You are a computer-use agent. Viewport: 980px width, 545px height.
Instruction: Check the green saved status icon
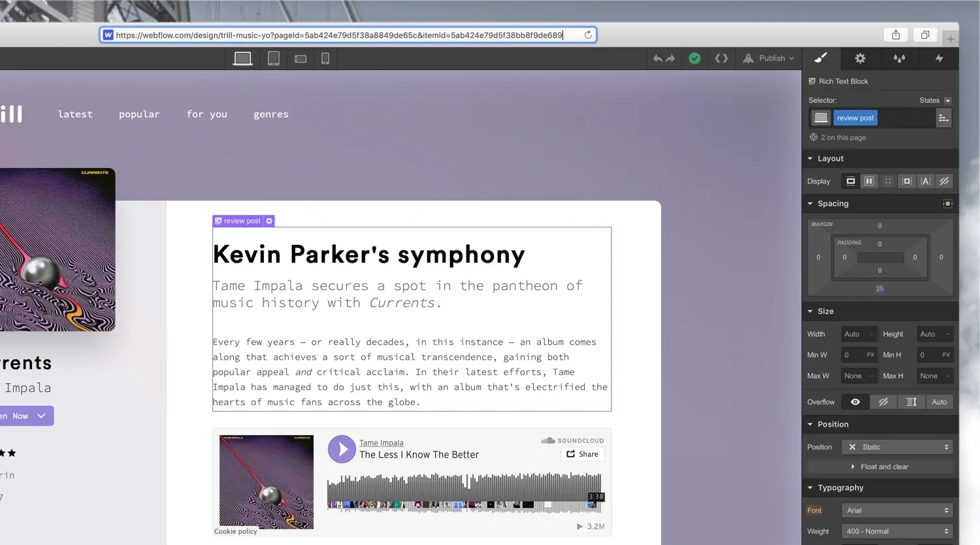(x=694, y=58)
